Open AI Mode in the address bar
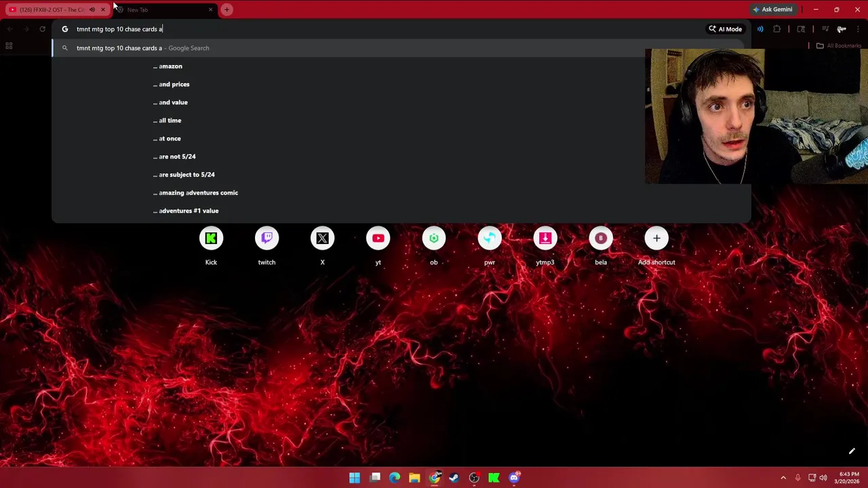This screenshot has width=868, height=488. coord(726,29)
